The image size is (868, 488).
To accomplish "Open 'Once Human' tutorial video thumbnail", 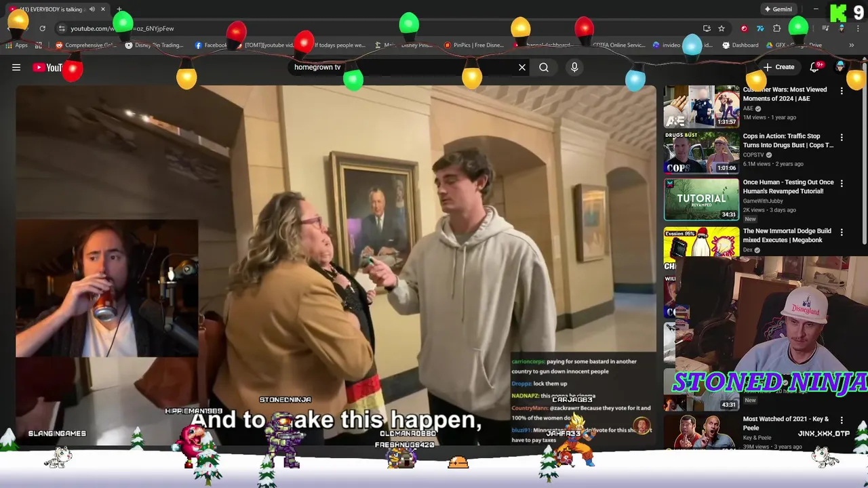I will click(x=701, y=199).
